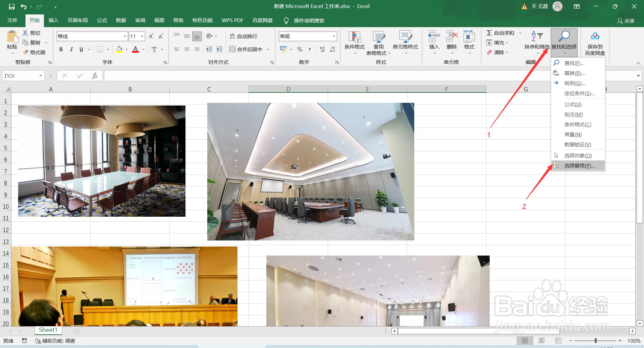644x348 pixels.
Task: Toggle Underline formatting
Action: pos(81,49)
